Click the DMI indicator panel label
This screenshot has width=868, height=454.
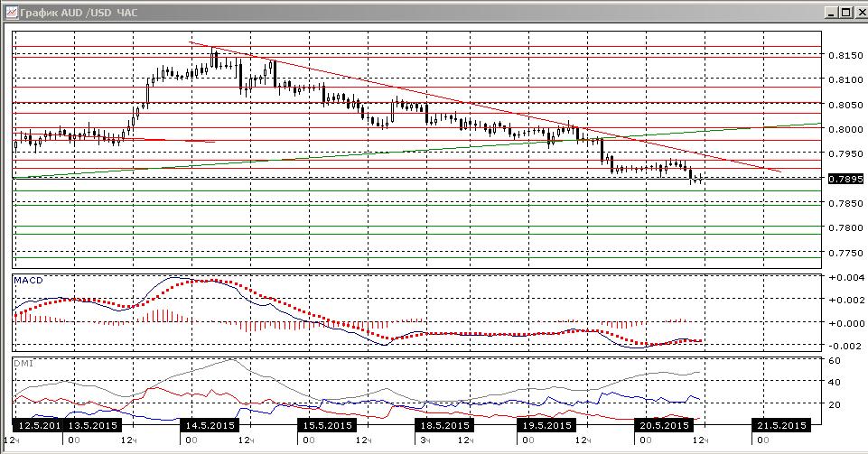23,364
